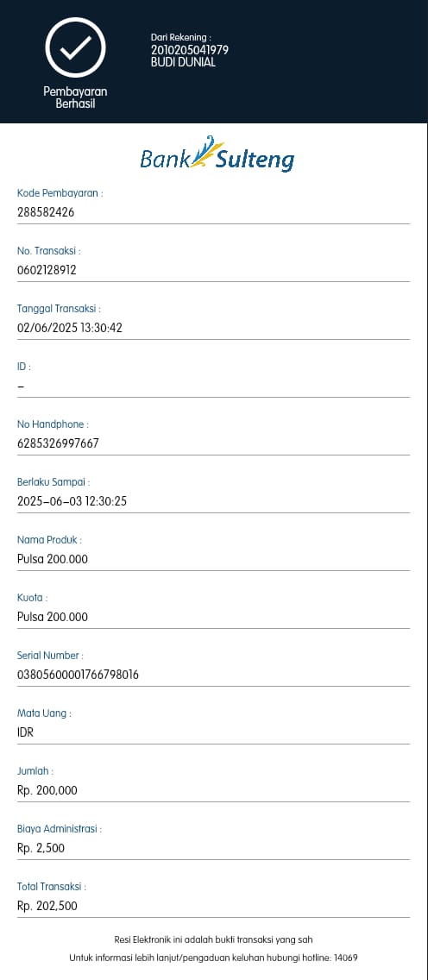
Task: Select phone number 6285326997667
Action: (x=58, y=443)
